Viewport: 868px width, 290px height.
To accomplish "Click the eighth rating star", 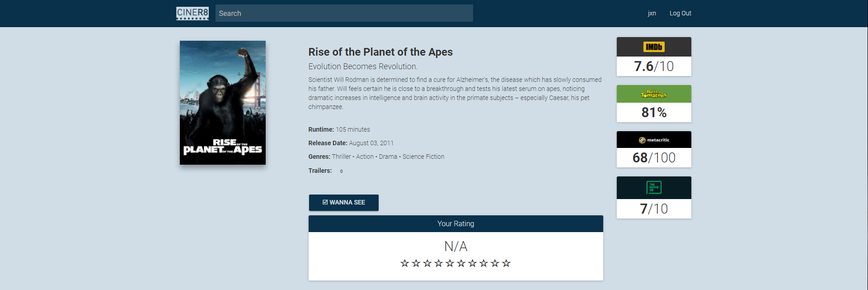I will [x=483, y=263].
